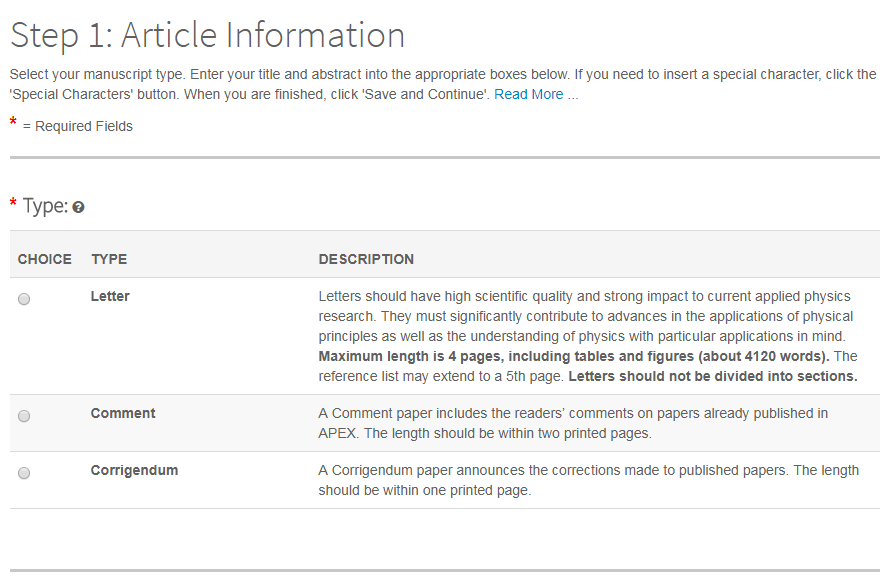
Task: Click the "Type:" section label
Action: (x=45, y=206)
